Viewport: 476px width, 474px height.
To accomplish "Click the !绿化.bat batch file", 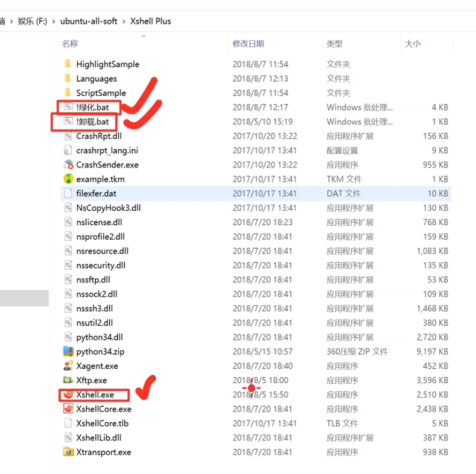I will pos(92,108).
